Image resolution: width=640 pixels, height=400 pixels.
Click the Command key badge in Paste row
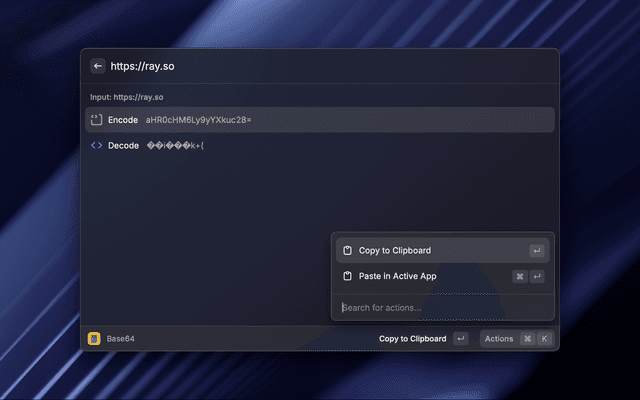click(x=520, y=276)
